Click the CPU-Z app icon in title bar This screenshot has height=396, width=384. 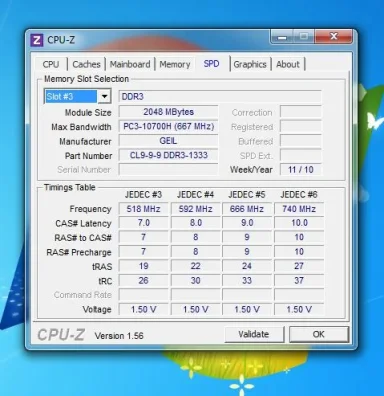[37, 40]
